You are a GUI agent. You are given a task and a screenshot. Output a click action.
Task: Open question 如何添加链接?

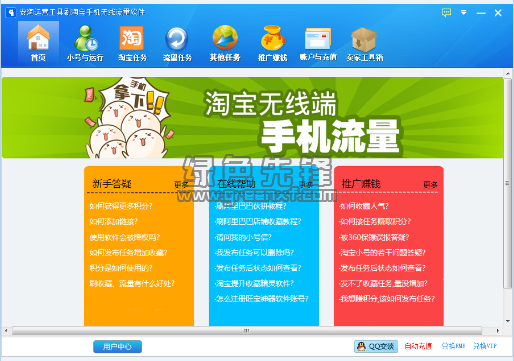coord(113,221)
